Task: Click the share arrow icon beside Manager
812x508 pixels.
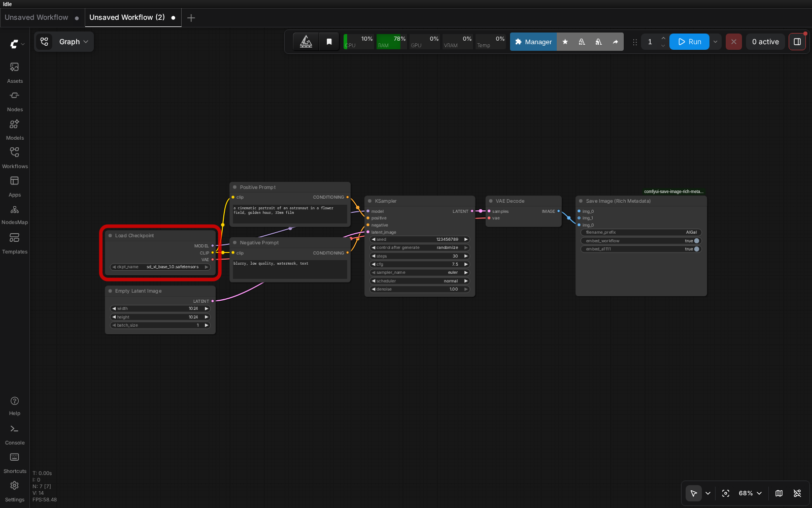Action: click(615, 42)
